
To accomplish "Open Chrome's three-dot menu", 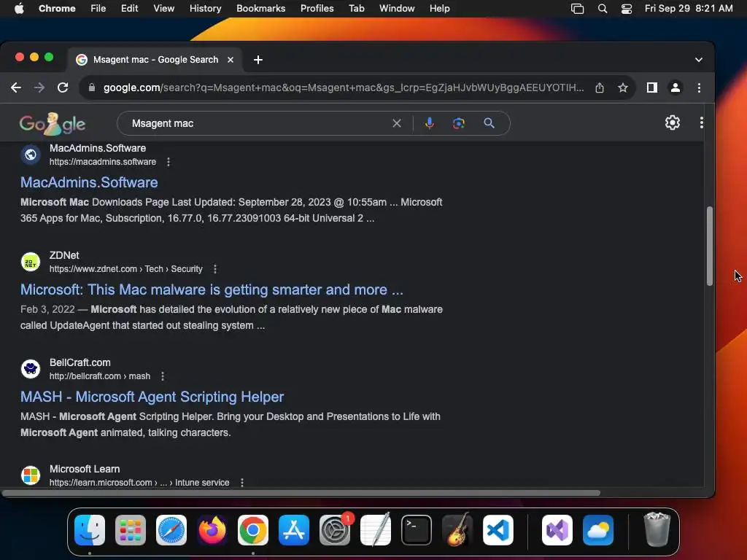I will coord(699,87).
